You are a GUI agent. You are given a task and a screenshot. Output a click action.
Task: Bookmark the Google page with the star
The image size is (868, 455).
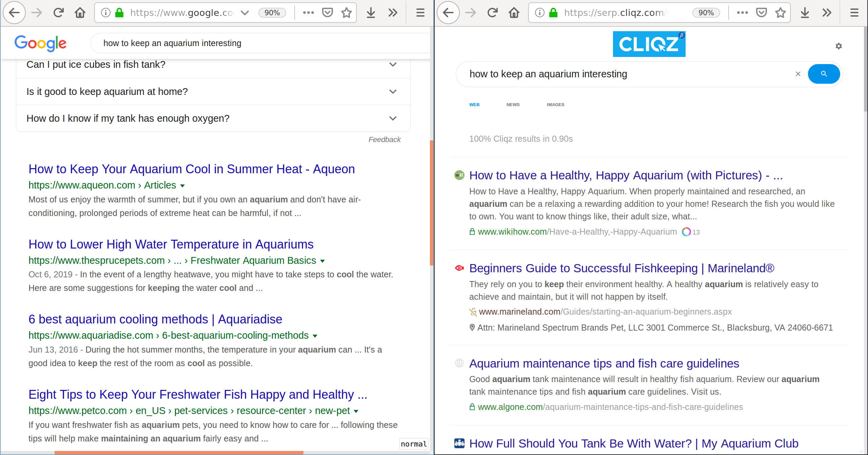click(346, 13)
